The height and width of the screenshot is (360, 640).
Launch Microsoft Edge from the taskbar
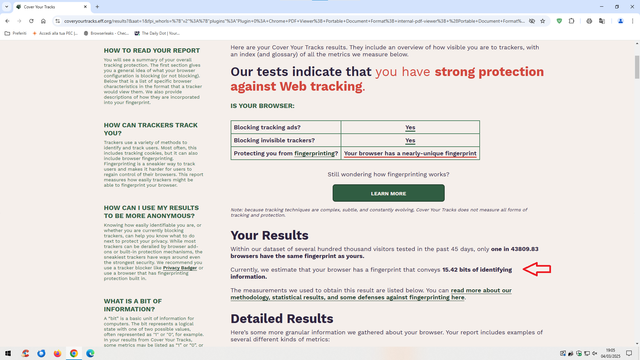click(x=90, y=353)
